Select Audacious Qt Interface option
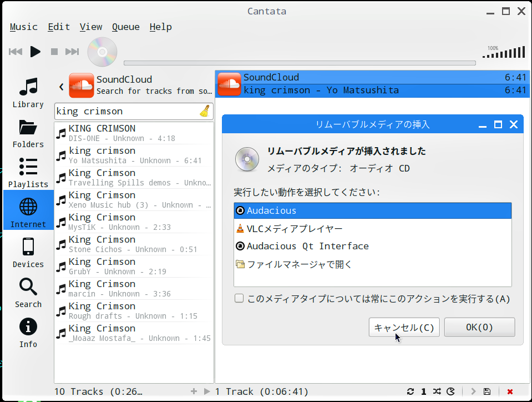The height and width of the screenshot is (402, 532). click(x=373, y=246)
